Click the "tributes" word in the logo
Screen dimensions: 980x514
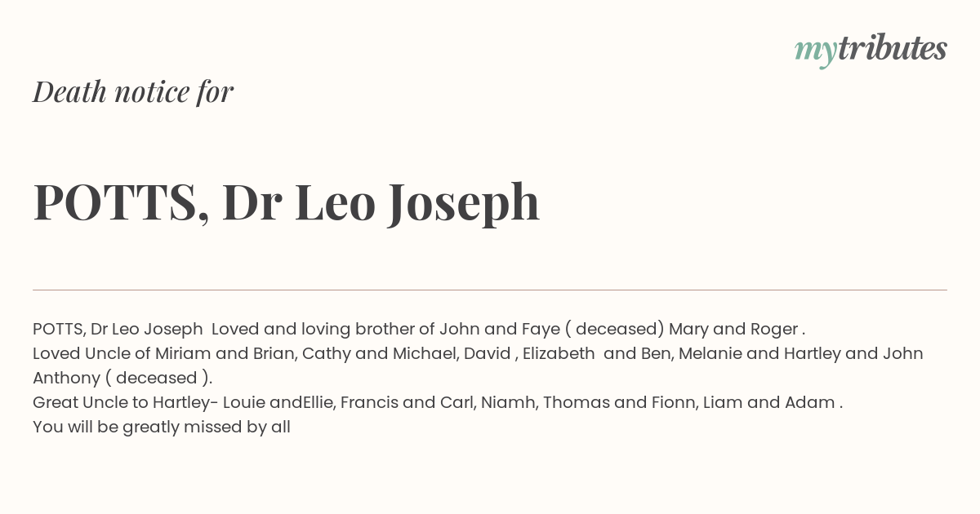892,48
